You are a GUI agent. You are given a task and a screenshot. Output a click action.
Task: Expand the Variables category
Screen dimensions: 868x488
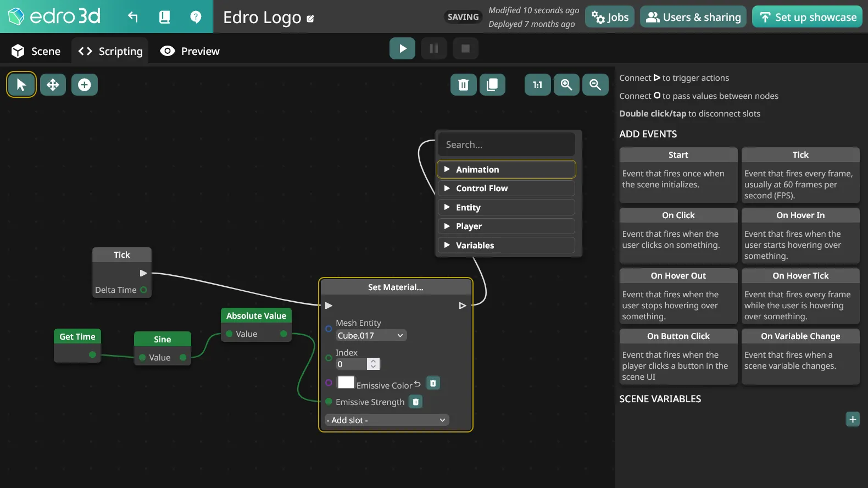[x=507, y=245]
